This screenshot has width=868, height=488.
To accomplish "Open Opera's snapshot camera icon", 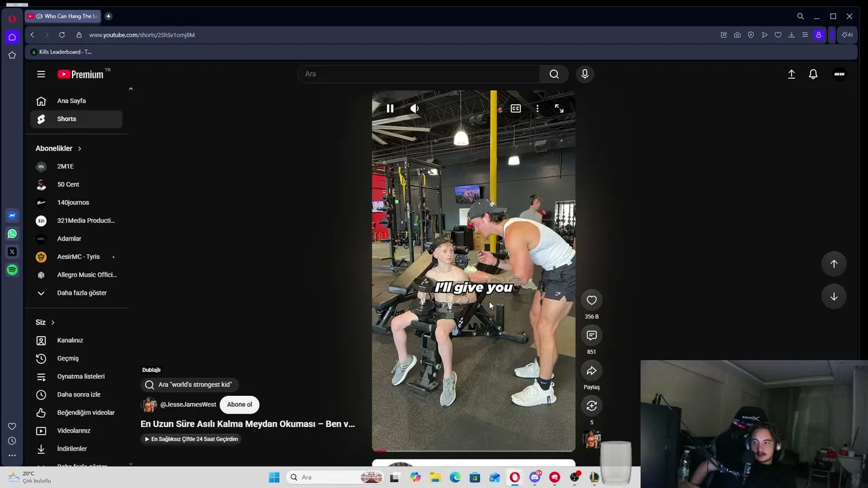I will (737, 35).
